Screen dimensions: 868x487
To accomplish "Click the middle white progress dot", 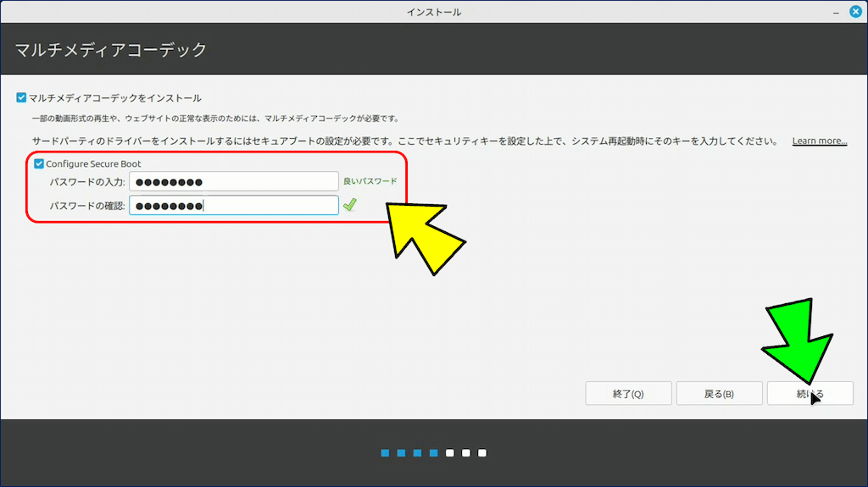I will 466,453.
